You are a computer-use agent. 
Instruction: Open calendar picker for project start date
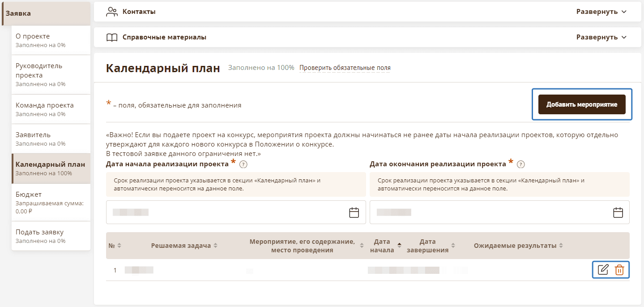[x=354, y=212]
